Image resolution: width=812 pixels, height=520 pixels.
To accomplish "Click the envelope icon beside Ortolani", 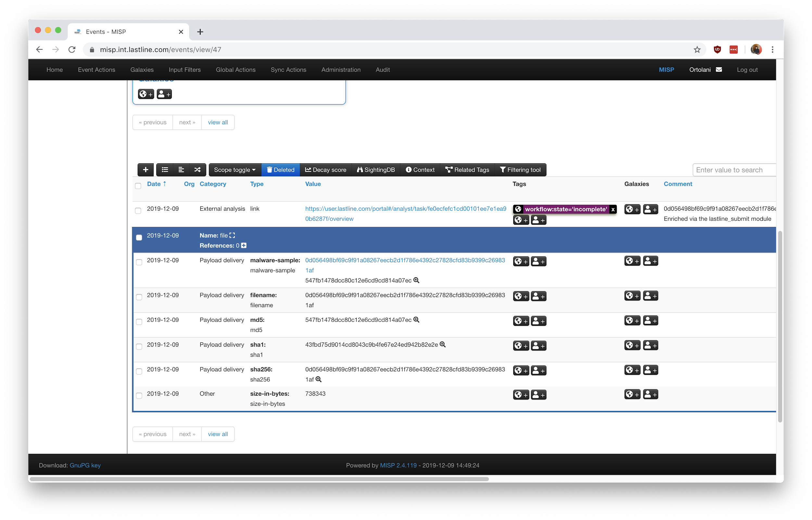I will click(x=719, y=69).
